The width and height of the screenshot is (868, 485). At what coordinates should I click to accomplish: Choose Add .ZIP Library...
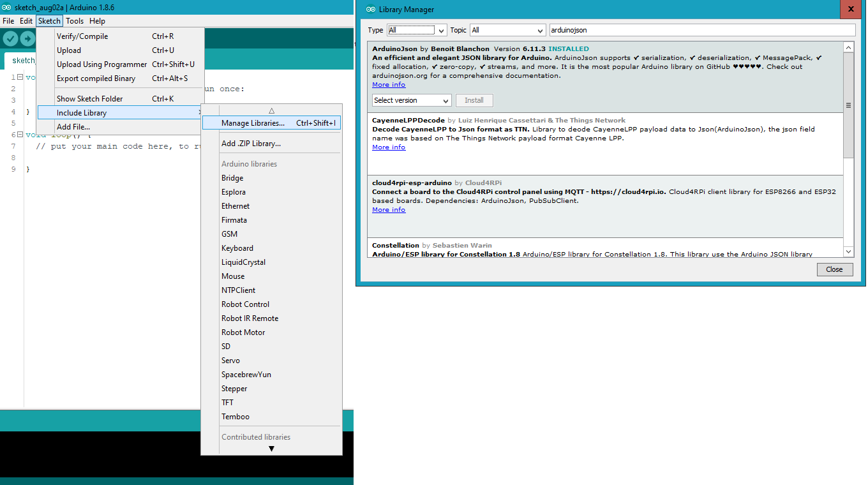tap(271, 144)
